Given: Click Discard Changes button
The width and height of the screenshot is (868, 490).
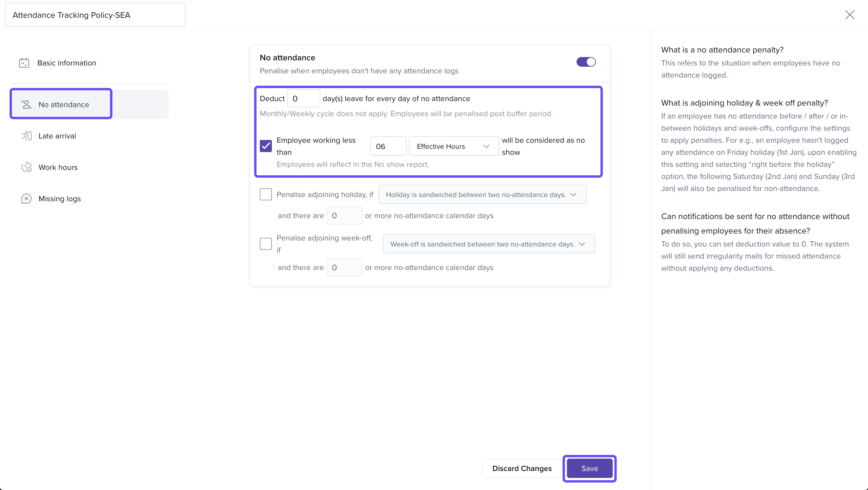Looking at the screenshot, I should point(522,468).
